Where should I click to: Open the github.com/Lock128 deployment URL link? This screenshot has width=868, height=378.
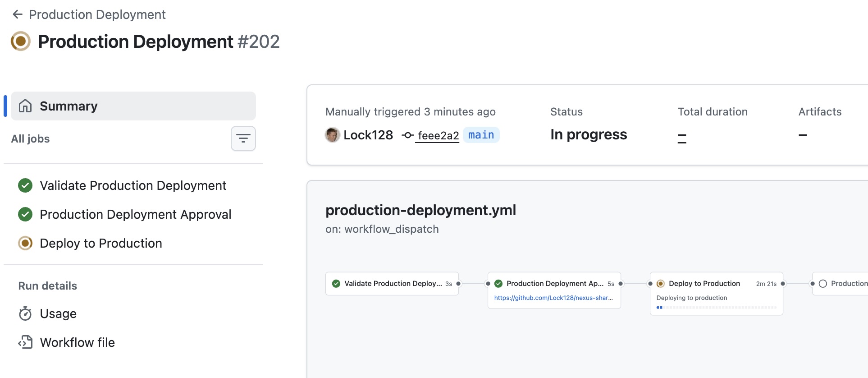pos(553,298)
